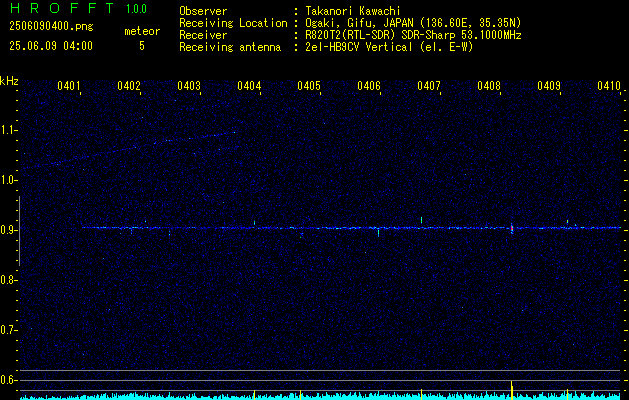Click the date stamp 25.06.09 04:00
This screenshot has height=400, width=629.
(x=51, y=46)
